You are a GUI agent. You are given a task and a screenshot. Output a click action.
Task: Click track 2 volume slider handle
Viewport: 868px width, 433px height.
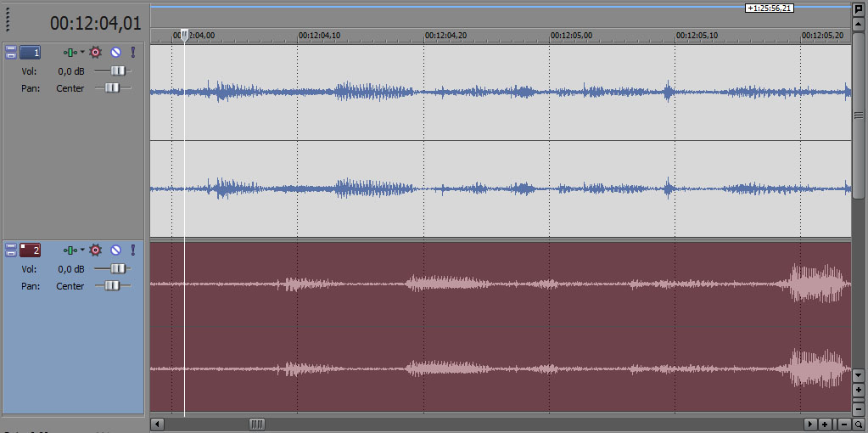118,268
